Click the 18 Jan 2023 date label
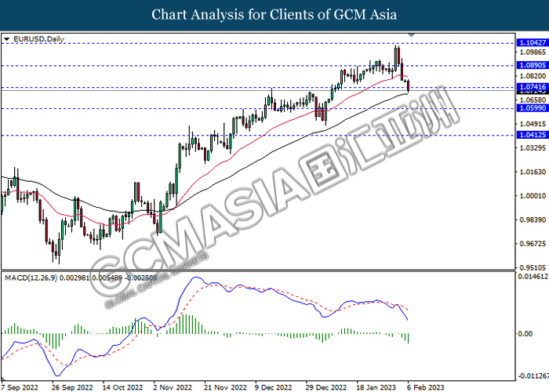Viewport: 549px width, 392px height. [x=376, y=387]
